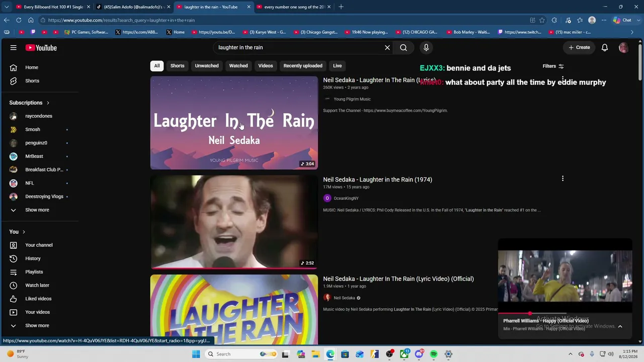This screenshot has height=362, width=644.
Task: Filter by Recently uploaded chip
Action: [x=303, y=66]
